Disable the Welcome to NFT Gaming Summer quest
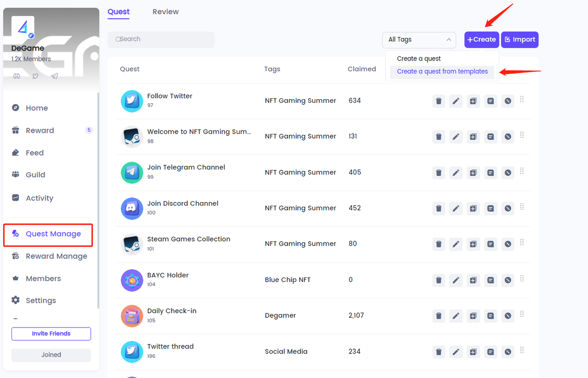This screenshot has width=588, height=378. (508, 137)
